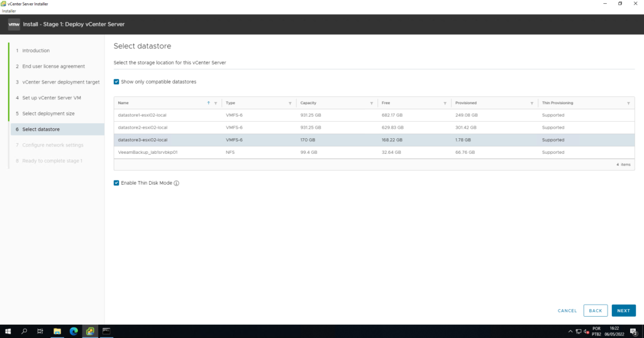Sort by Thin Provisioning column header
644x338 pixels.
pos(557,103)
